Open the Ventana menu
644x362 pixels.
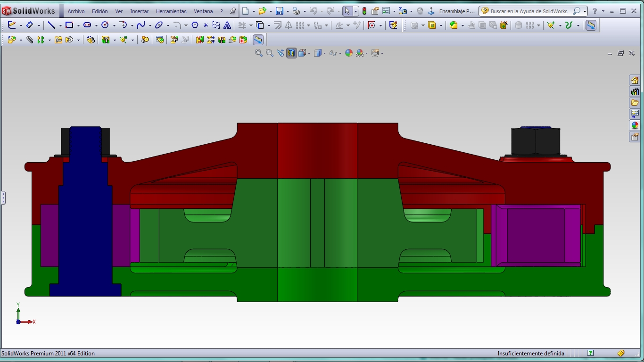click(203, 11)
